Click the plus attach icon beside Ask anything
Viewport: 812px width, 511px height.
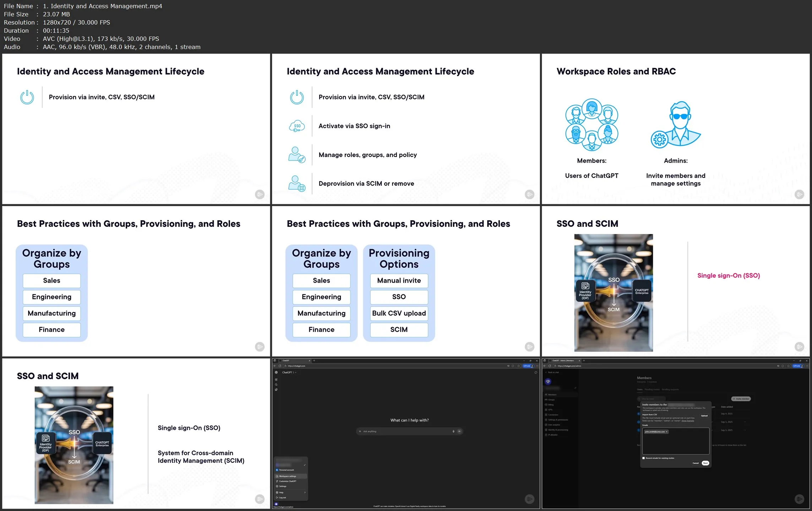(x=360, y=431)
